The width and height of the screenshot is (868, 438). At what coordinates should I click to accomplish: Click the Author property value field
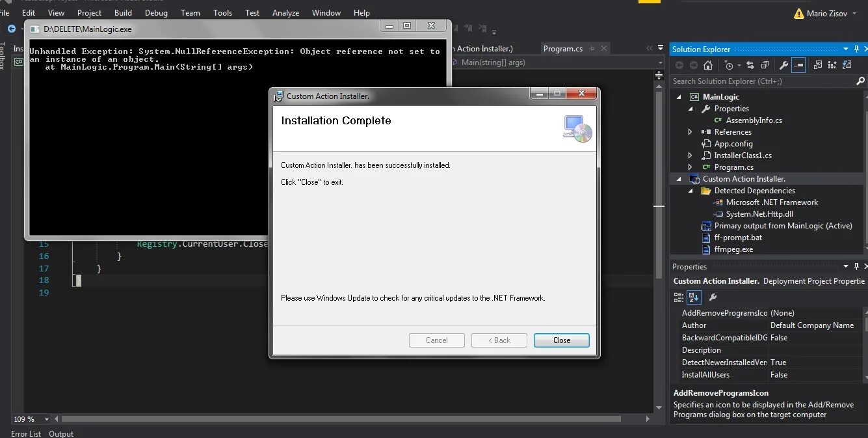[x=815, y=325]
